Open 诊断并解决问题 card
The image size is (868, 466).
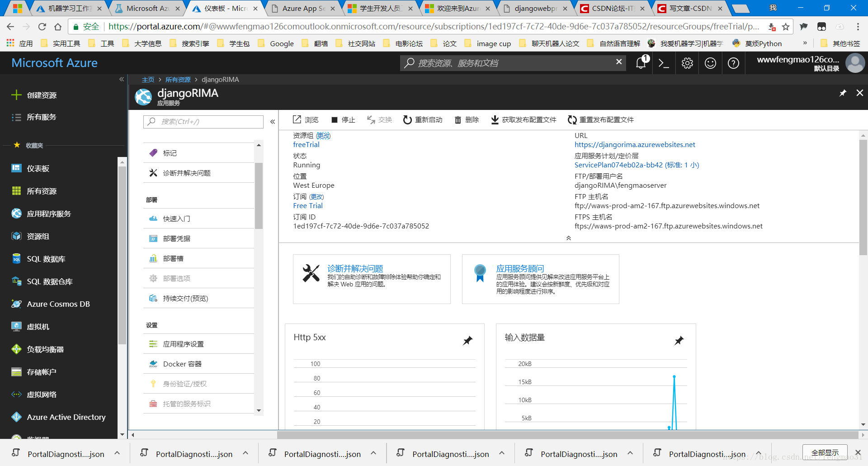pyautogui.click(x=372, y=279)
